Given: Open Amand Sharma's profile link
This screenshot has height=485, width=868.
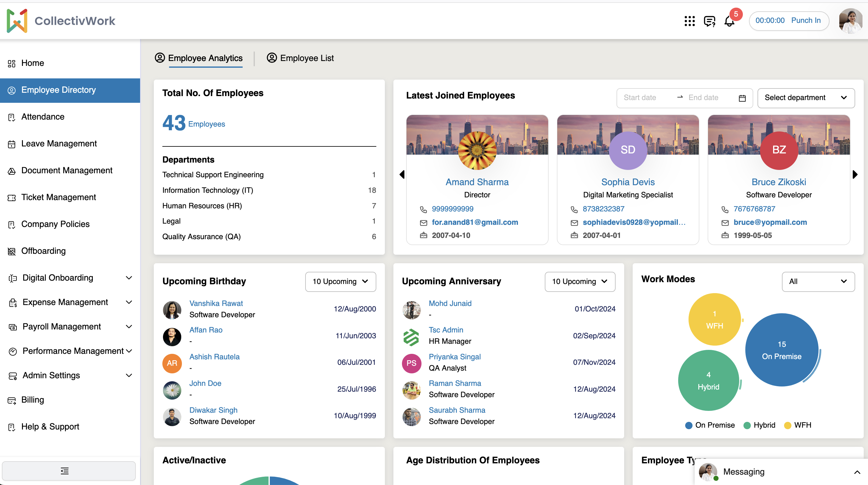Looking at the screenshot, I should coord(477,182).
